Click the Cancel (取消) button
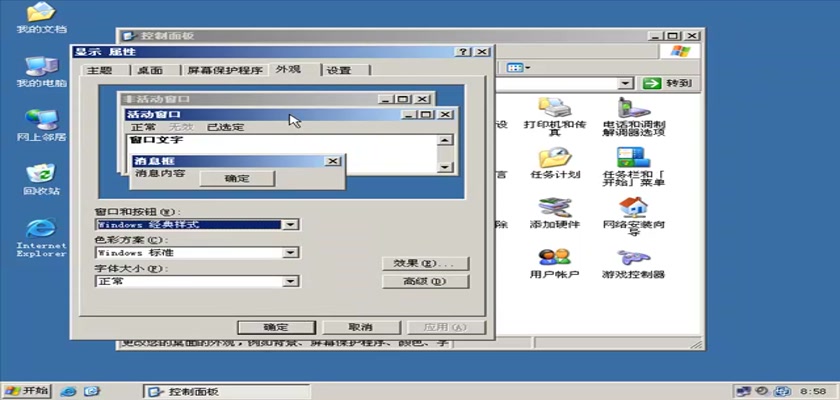The width and height of the screenshot is (840, 400). (x=361, y=327)
